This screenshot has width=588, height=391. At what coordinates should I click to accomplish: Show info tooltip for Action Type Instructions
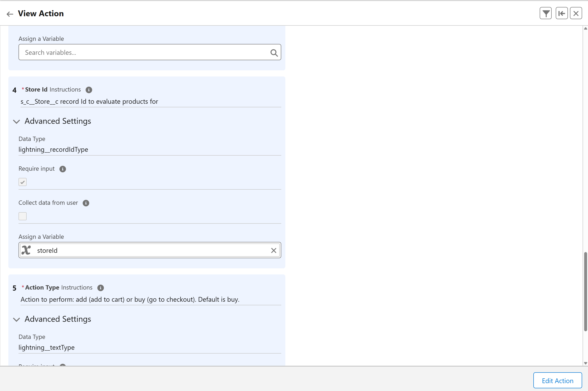click(x=101, y=288)
